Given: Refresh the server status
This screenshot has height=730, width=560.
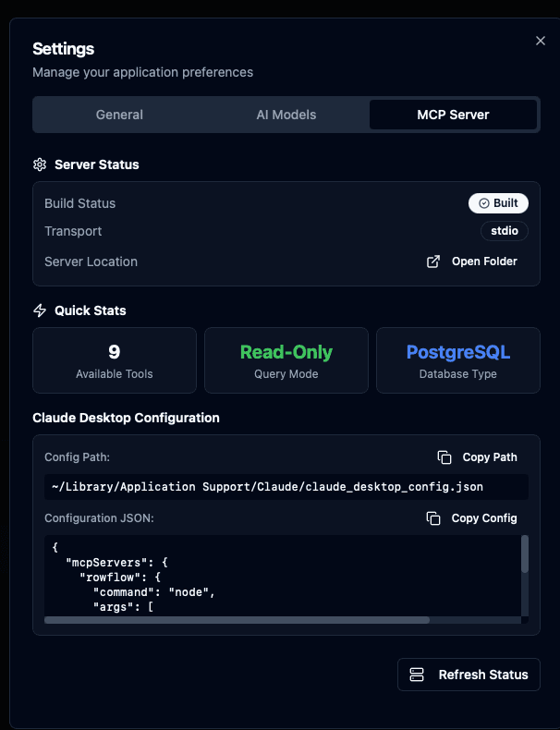Looking at the screenshot, I should tap(469, 675).
